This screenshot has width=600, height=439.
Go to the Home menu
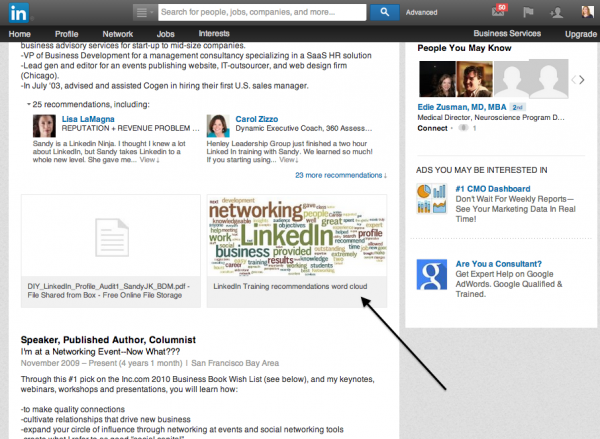(x=20, y=34)
